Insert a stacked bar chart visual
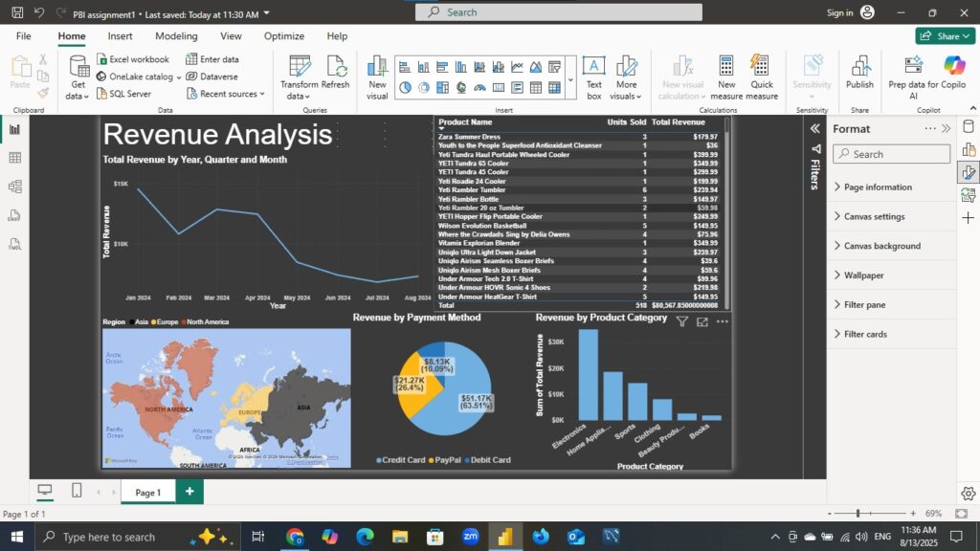This screenshot has width=980, height=551. coord(405,67)
